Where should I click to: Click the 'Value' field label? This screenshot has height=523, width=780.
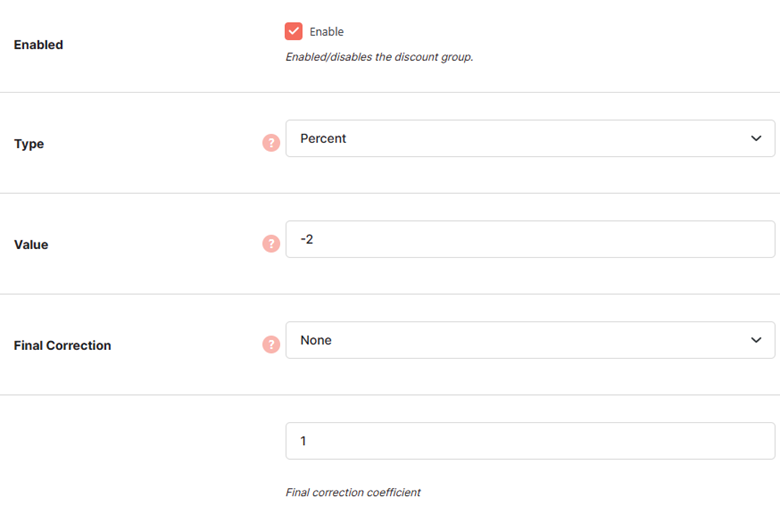pyautogui.click(x=31, y=245)
